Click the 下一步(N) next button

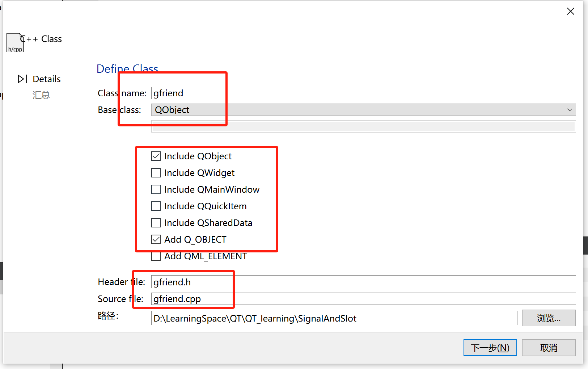click(490, 348)
